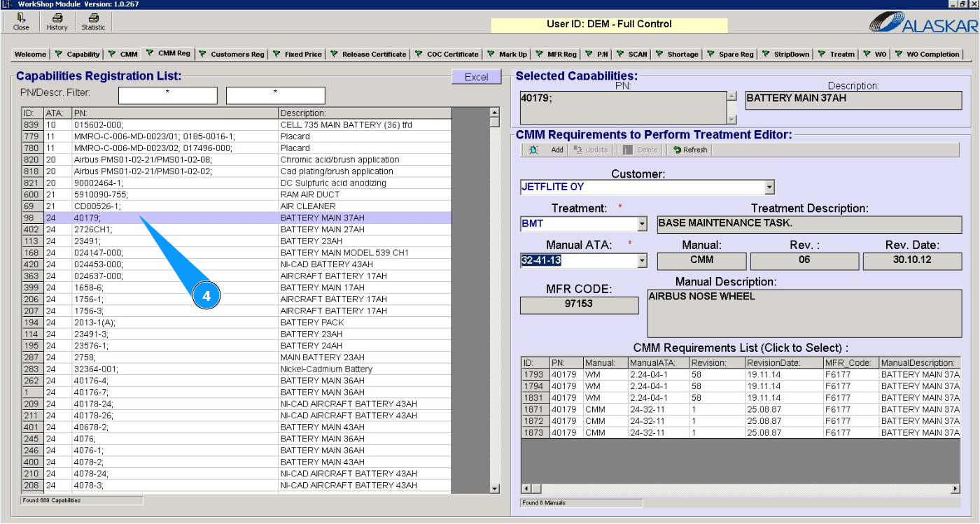The width and height of the screenshot is (980, 524).
Task: Click the Refresh icon in editor toolbar
Action: pyautogui.click(x=690, y=150)
